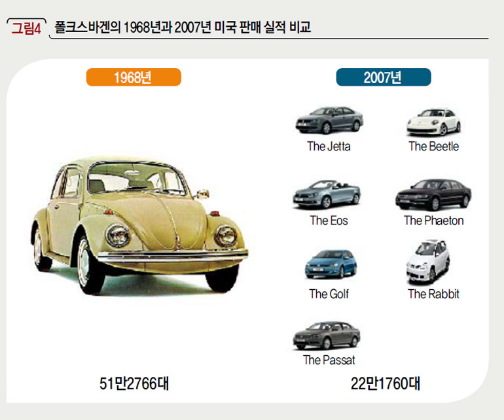Screen dimensions: 504x420
Task: Click the text "The Golf"
Action: [x=329, y=294]
